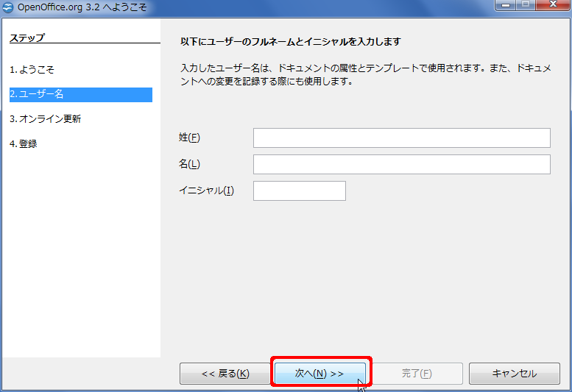Select step 1 ようこそ in sidebar

[32, 70]
